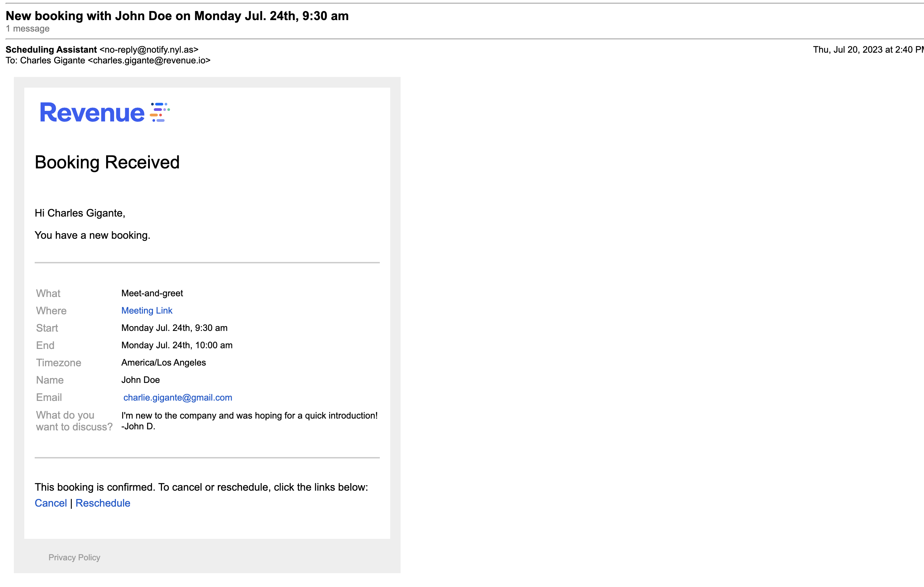Cancel the booking via Cancel link
Viewport: 924px width, 587px height.
[x=51, y=503]
